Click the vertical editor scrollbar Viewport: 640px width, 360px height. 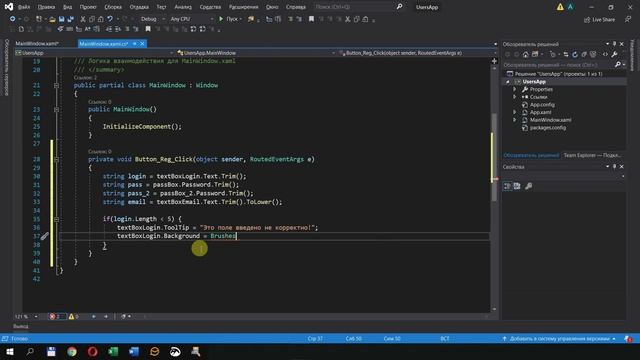pos(494,157)
